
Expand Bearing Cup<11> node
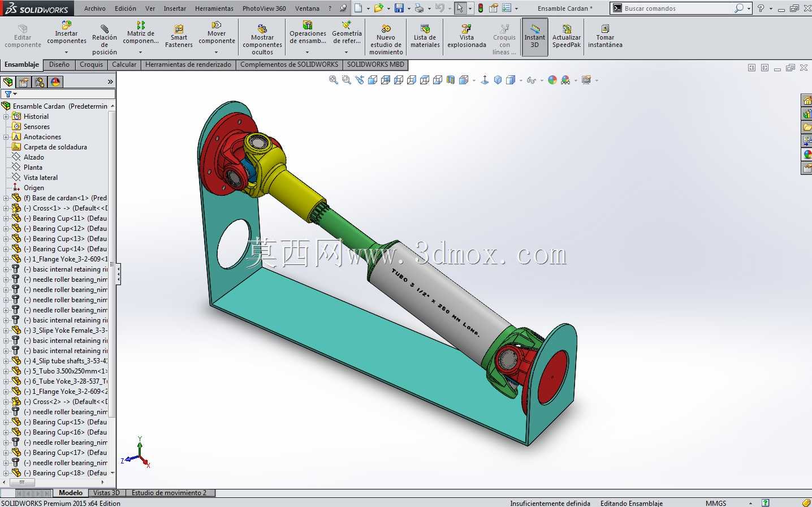6,218
